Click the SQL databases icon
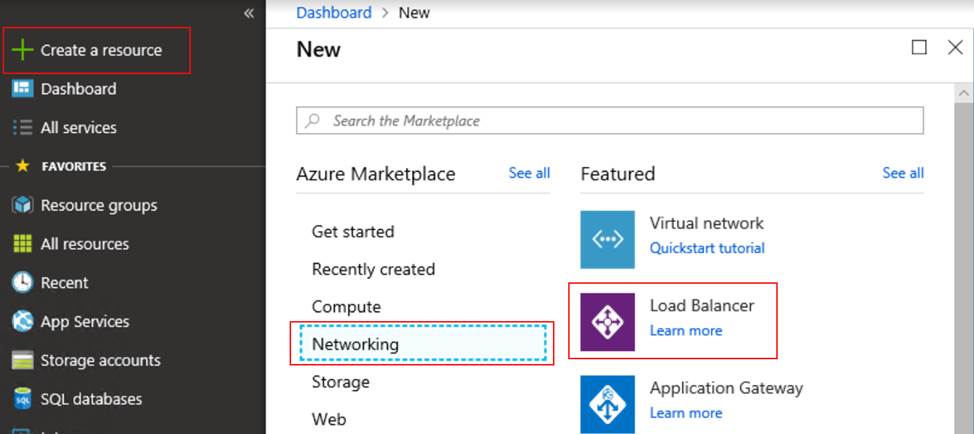This screenshot has height=434, width=974. [x=22, y=399]
